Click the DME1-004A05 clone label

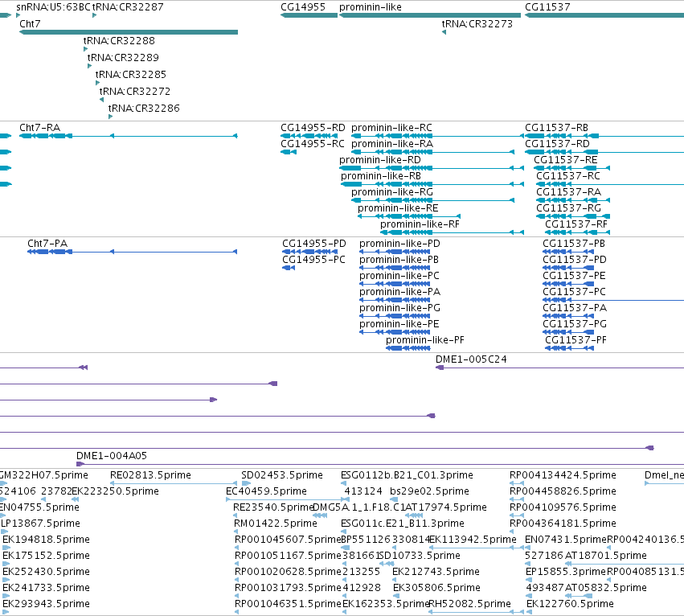click(112, 456)
